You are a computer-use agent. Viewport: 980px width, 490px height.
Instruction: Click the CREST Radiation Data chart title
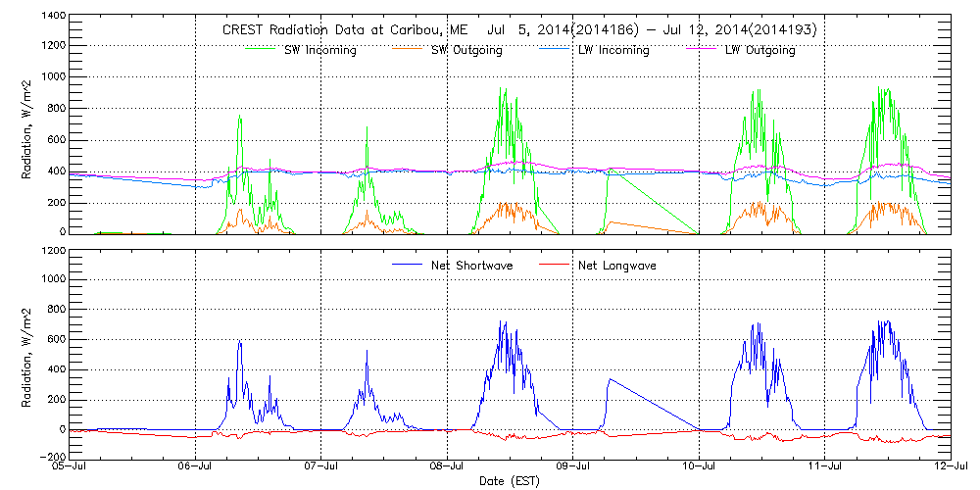[520, 29]
